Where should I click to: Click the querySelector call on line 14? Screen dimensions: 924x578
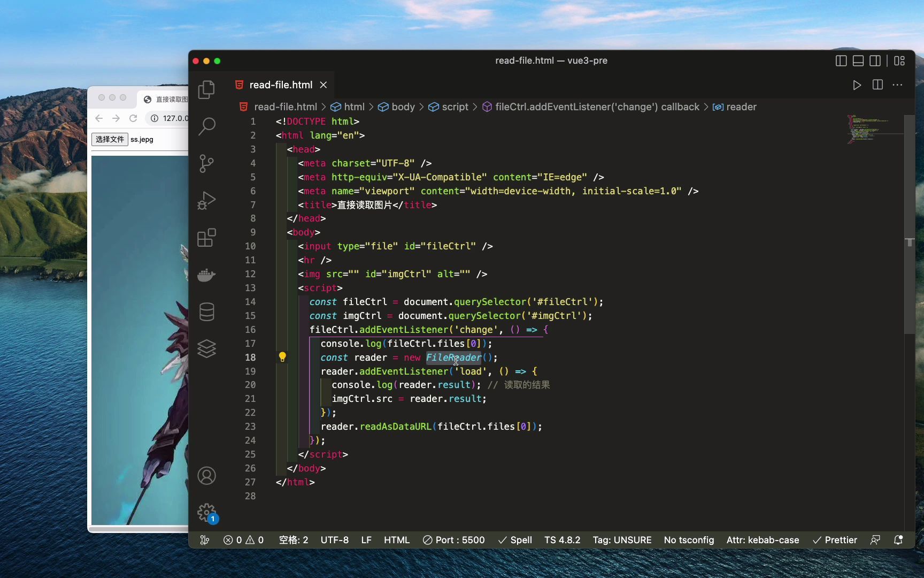(490, 302)
